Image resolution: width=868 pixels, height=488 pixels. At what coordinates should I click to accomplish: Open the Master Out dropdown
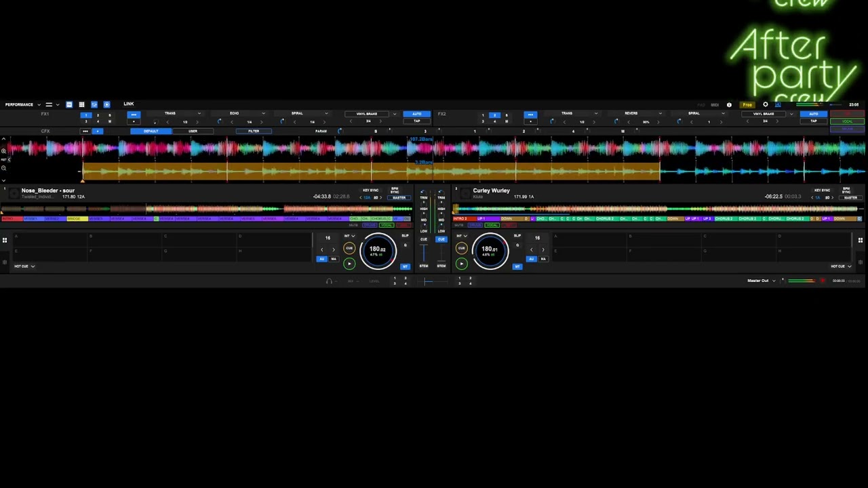[762, 281]
